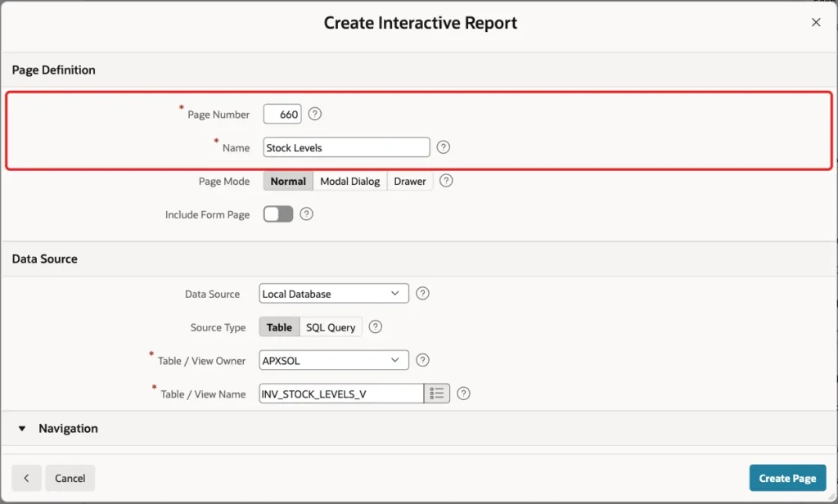Open help for Table / View Owner
The width and height of the screenshot is (838, 504).
coord(422,360)
